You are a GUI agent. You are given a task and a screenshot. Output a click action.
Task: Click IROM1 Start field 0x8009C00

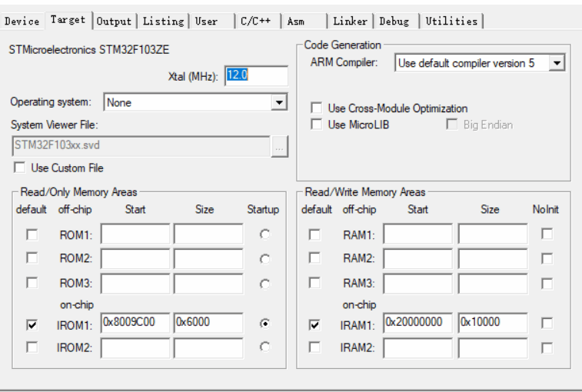point(135,323)
